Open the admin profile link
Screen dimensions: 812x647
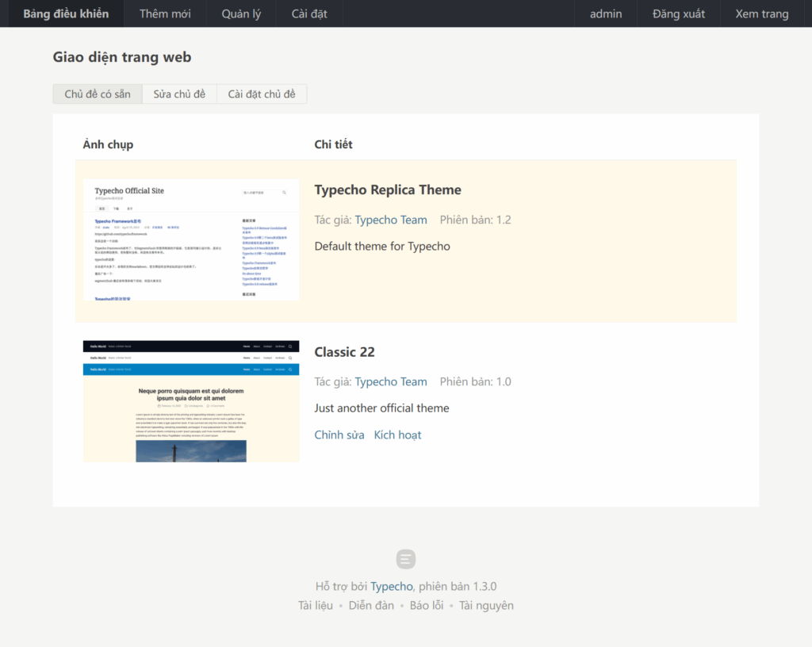pyautogui.click(x=605, y=13)
